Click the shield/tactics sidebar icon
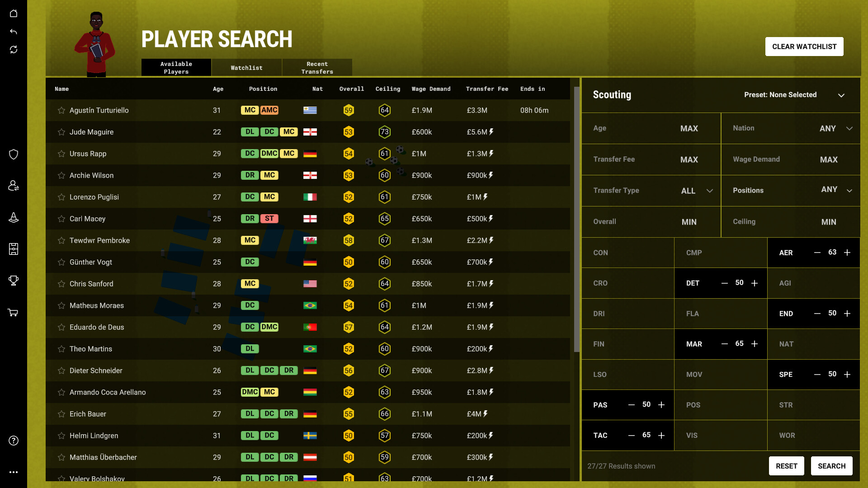The width and height of the screenshot is (868, 488). click(13, 155)
